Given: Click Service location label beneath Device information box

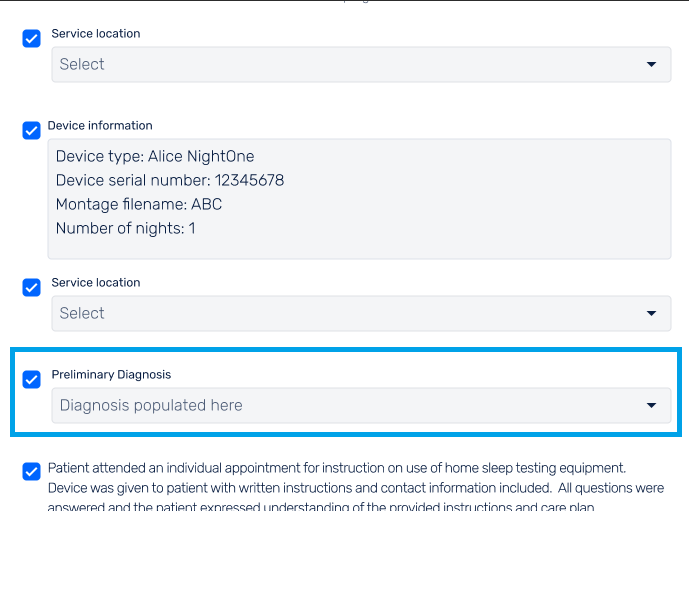Looking at the screenshot, I should pyautogui.click(x=96, y=283).
